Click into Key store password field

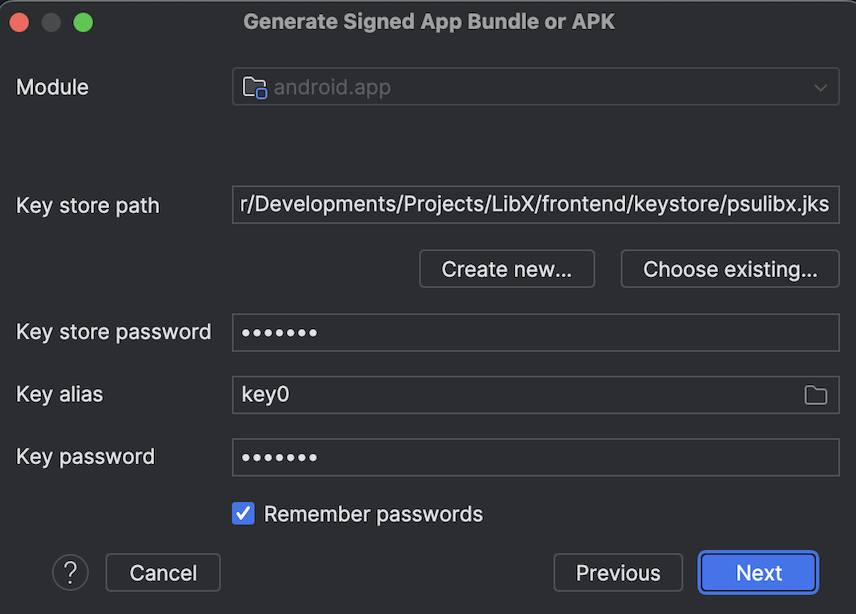tap(535, 332)
